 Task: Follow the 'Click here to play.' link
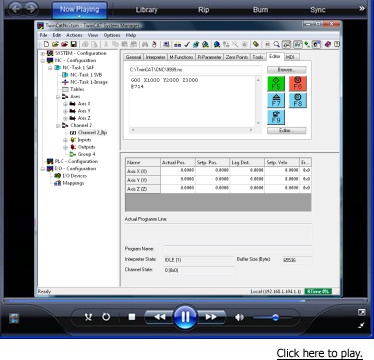click(x=319, y=353)
